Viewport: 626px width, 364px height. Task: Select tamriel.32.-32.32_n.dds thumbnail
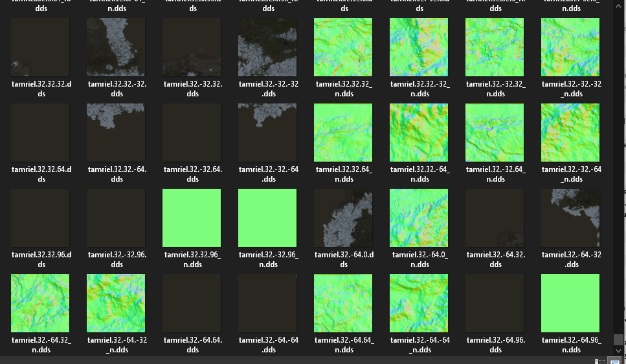coord(495,47)
